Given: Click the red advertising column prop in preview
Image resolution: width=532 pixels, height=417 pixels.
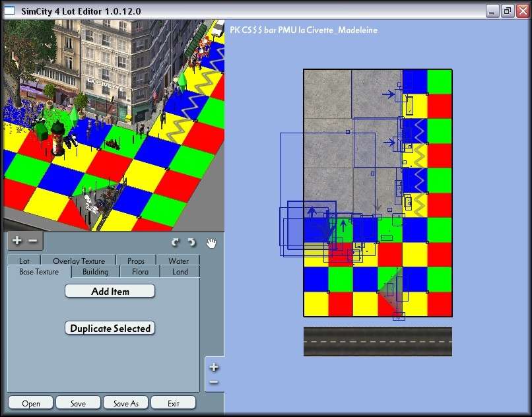Looking at the screenshot, I should (x=57, y=139).
